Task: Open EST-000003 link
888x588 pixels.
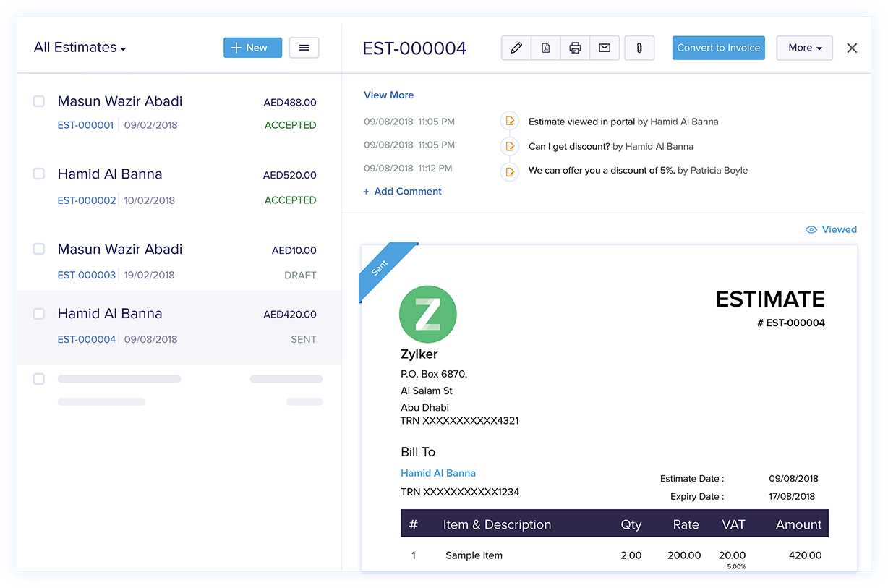Action: (87, 275)
